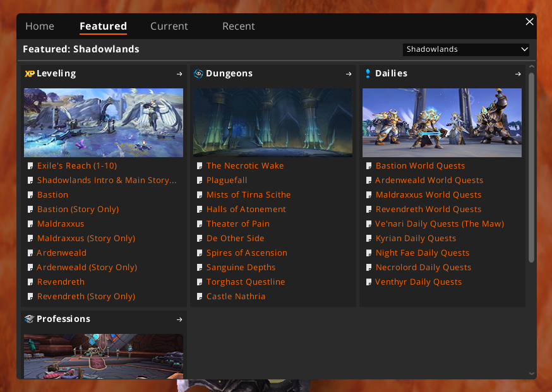Open the Plaguefall dungeon guide
The height and width of the screenshot is (392, 552).
coord(227,180)
